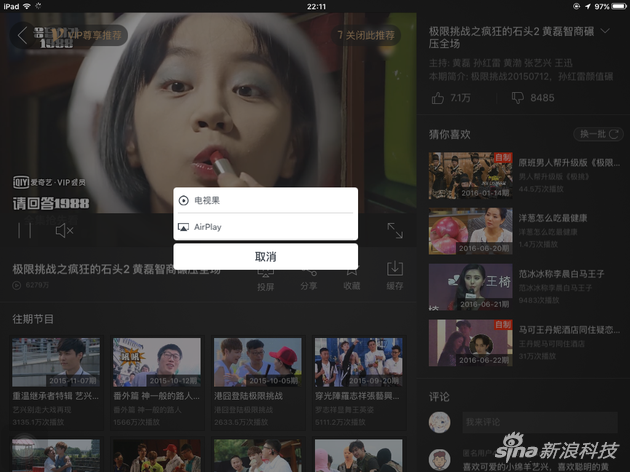Viewport: 630px width, 472px height.
Task: Pause the video with the pause icon
Action: pyautogui.click(x=25, y=231)
